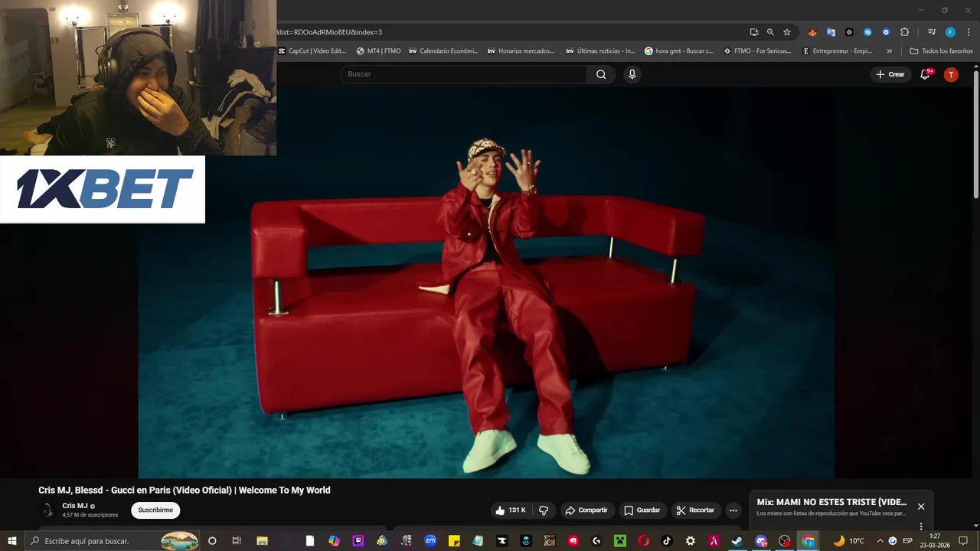Open Twitch app on taskbar

(x=358, y=541)
